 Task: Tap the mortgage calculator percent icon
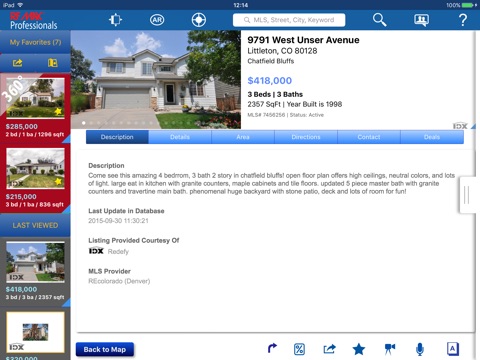coord(299,349)
